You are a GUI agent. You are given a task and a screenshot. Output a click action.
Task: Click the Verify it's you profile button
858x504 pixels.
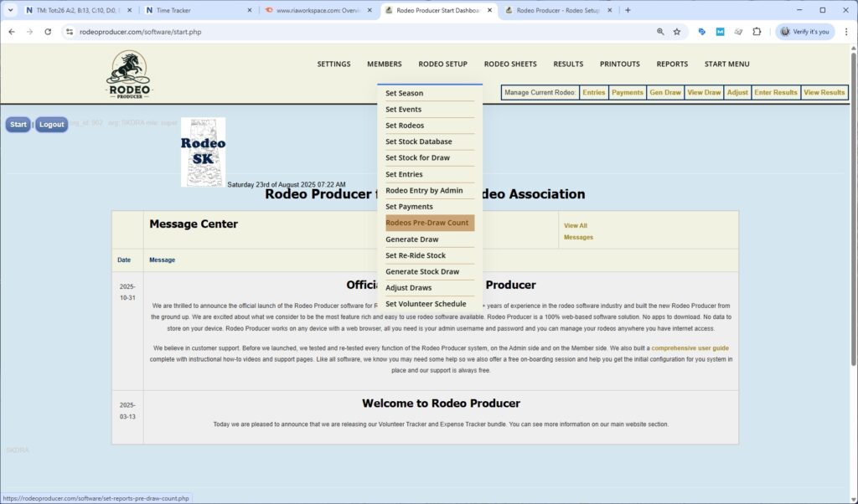tap(805, 31)
